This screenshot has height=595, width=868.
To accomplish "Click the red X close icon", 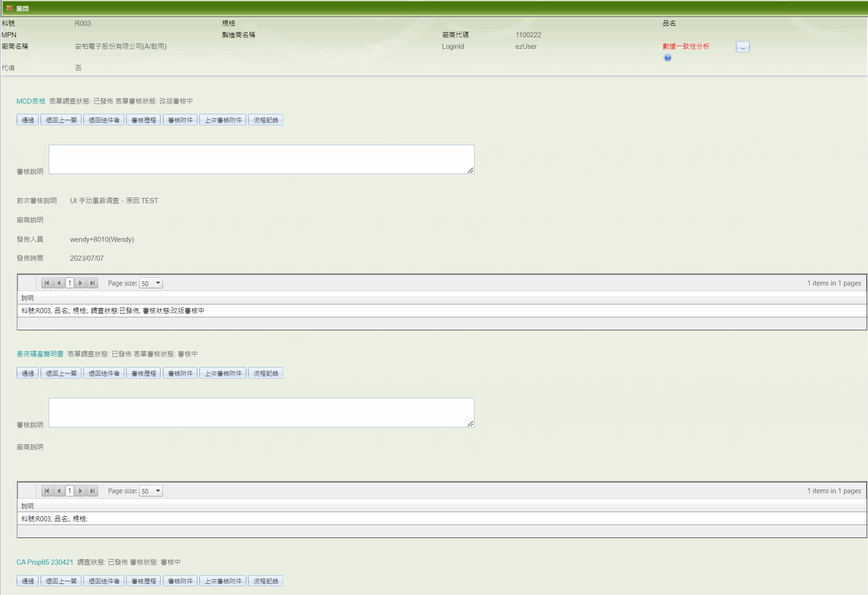I will coord(9,8).
